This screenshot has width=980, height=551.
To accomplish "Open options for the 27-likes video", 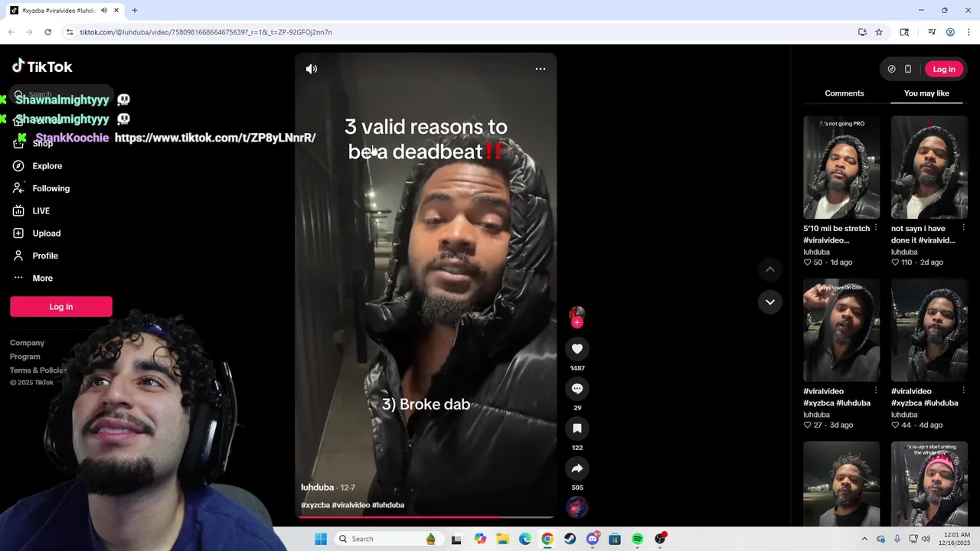I will [x=876, y=390].
